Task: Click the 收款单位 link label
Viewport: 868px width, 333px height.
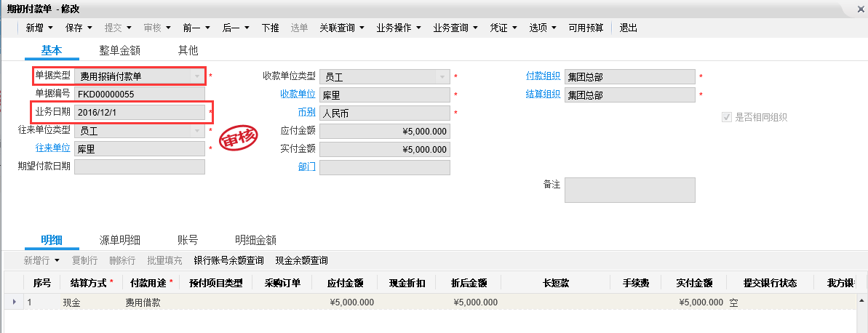Action: pyautogui.click(x=298, y=95)
